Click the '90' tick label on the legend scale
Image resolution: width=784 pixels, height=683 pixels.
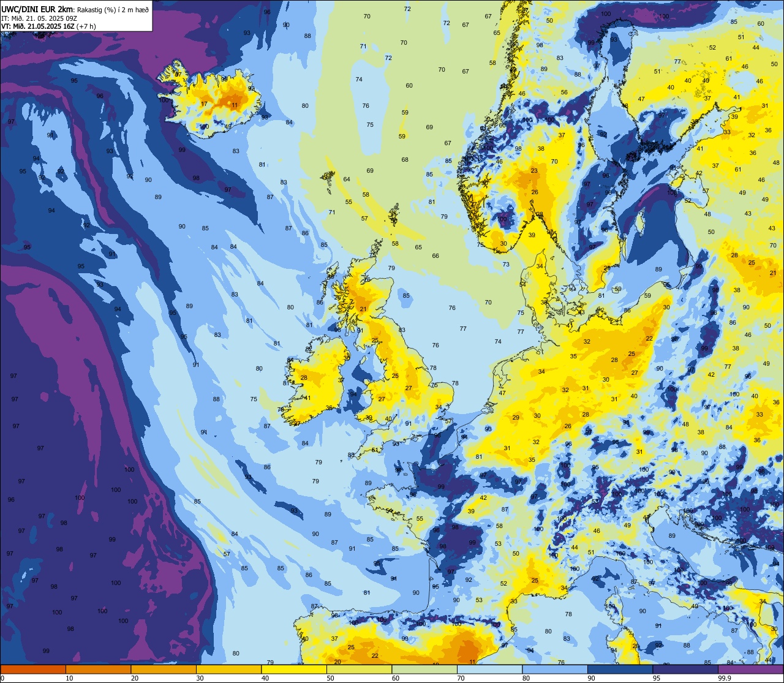pos(591,678)
